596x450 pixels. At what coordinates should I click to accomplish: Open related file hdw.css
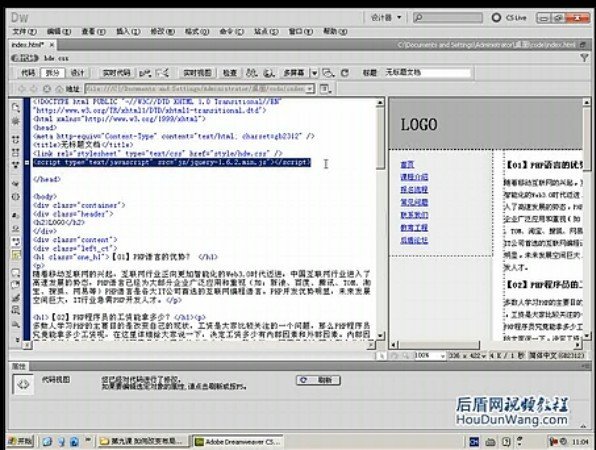[56, 58]
